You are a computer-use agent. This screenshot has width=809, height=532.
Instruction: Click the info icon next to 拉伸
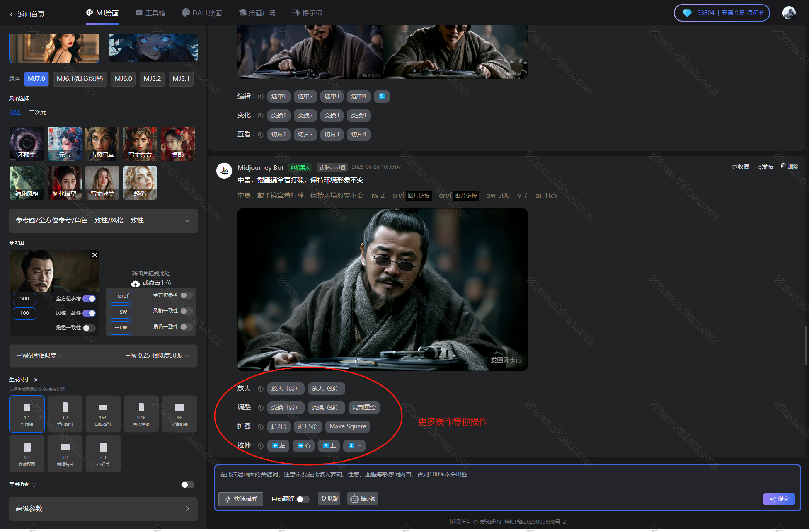(x=261, y=446)
